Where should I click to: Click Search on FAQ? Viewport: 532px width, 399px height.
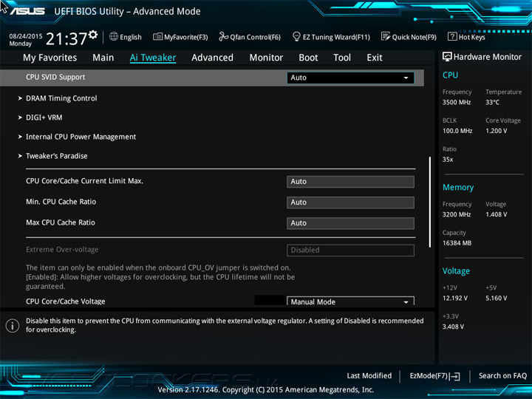(x=502, y=376)
